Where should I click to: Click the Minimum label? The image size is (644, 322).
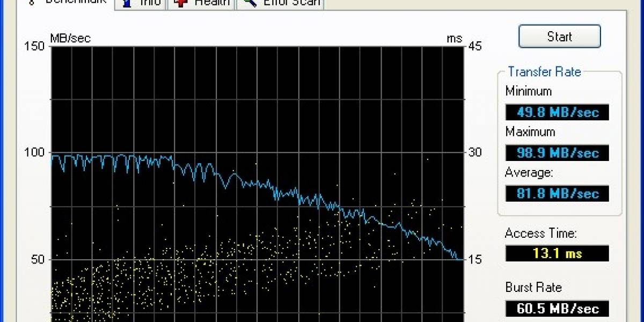coord(528,91)
